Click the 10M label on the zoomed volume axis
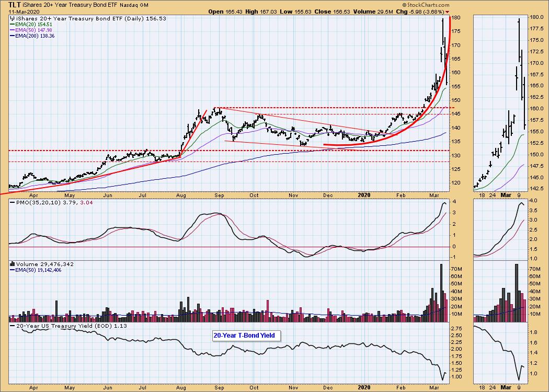 [535, 314]
